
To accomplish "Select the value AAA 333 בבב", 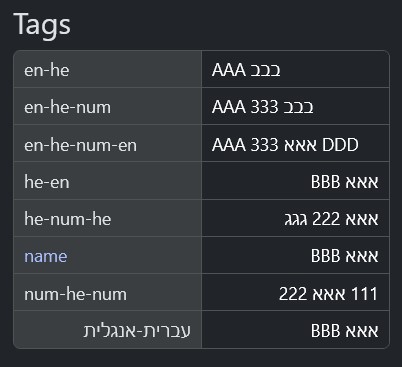I will [x=263, y=107].
